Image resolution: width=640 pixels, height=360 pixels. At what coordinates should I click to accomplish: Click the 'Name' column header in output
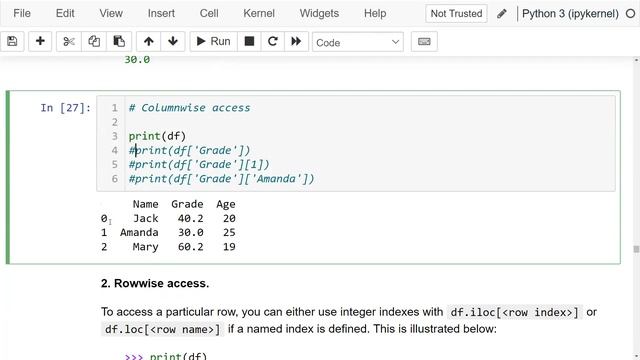click(x=145, y=204)
